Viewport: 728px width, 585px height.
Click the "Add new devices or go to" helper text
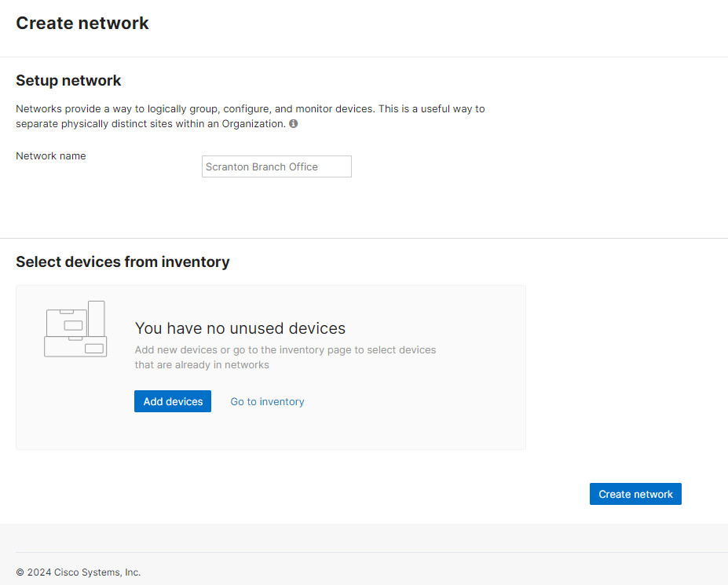point(285,349)
